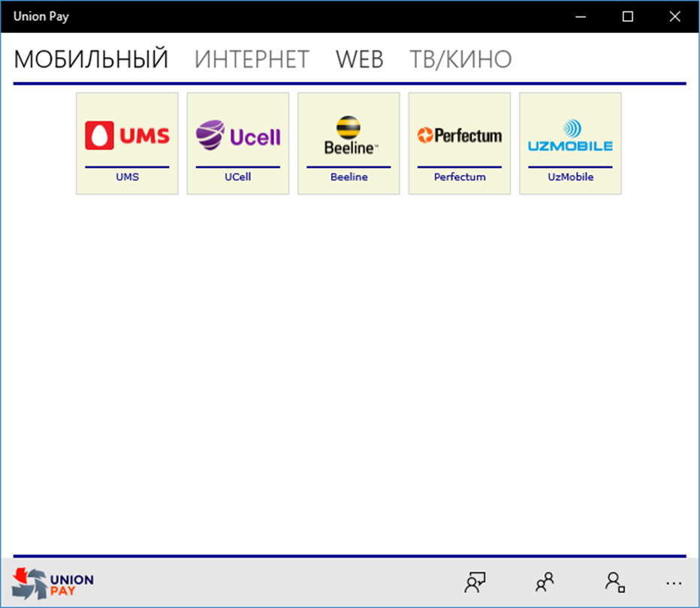Go to the ТВ/КИНО tab
The height and width of the screenshot is (608, 700).
(460, 59)
